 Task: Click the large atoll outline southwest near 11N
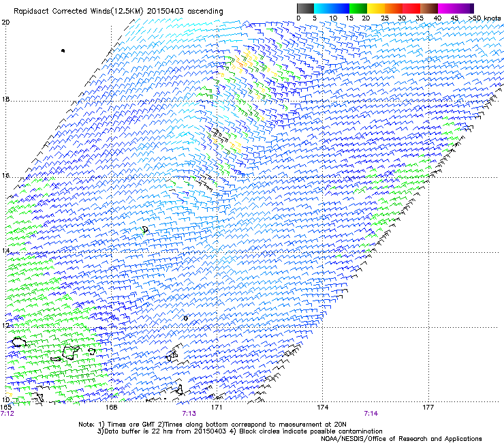pos(70,352)
